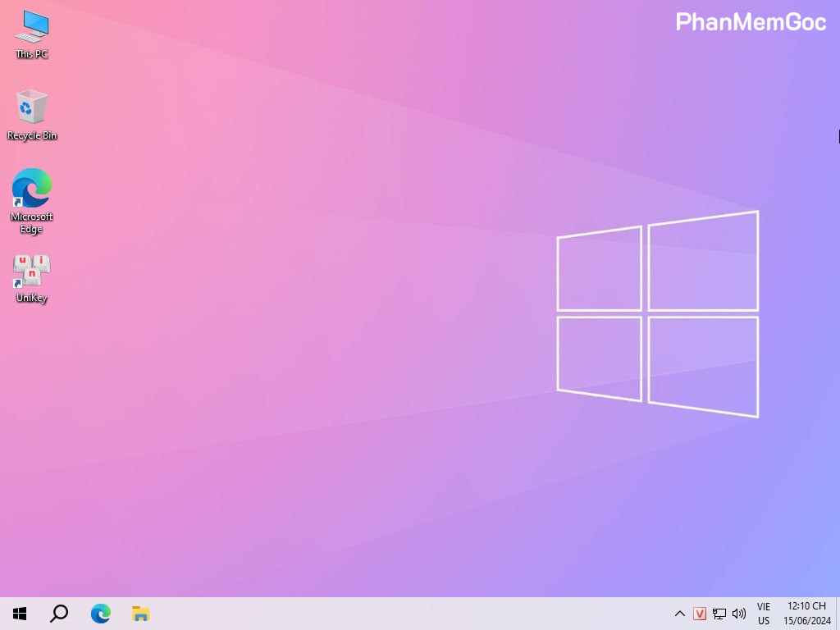Click the PhanMemGoc watermark text
Viewport: 840px width, 630px height.
tap(751, 22)
